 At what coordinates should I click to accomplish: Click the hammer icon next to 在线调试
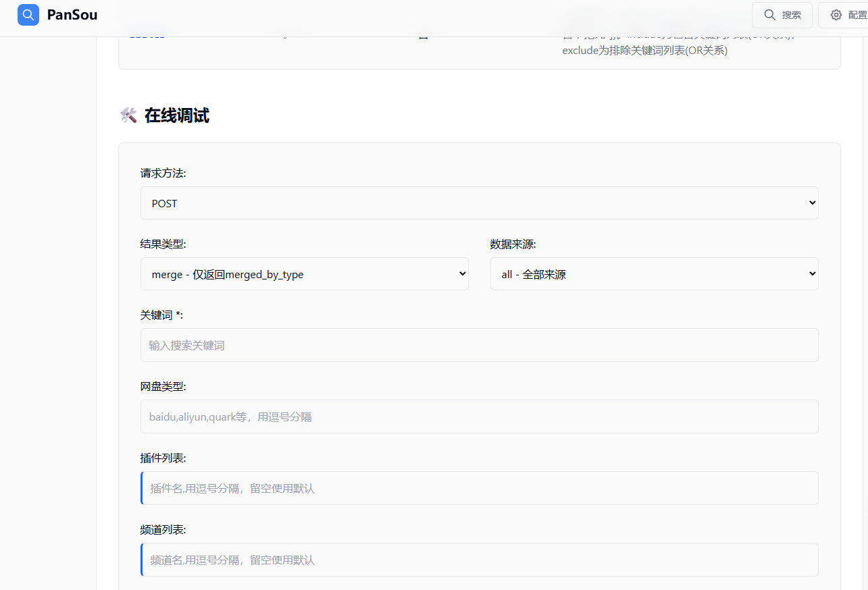click(x=128, y=115)
